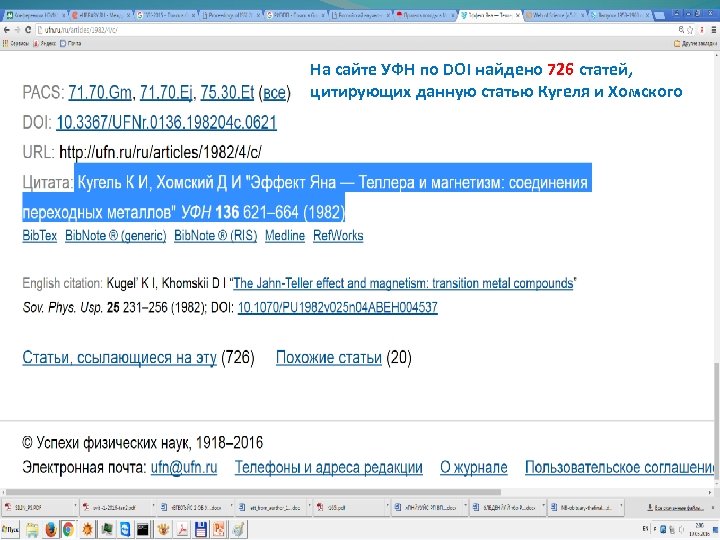The width and height of the screenshot is (720, 540).
Task: Open TeamViewer from the taskbar
Action: click(125, 530)
